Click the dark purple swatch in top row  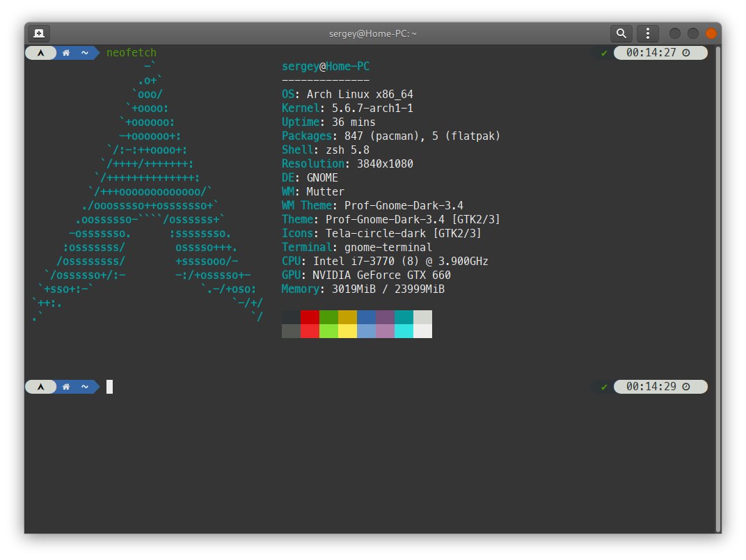point(385,317)
